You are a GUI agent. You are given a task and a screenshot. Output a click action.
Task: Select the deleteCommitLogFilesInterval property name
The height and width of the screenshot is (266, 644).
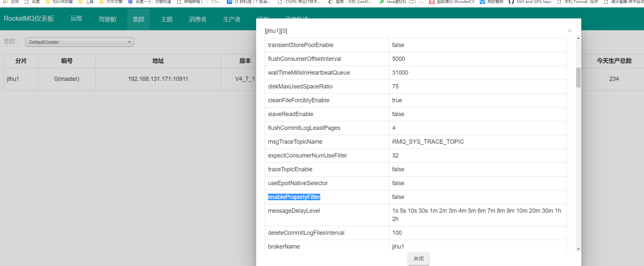tap(306, 233)
